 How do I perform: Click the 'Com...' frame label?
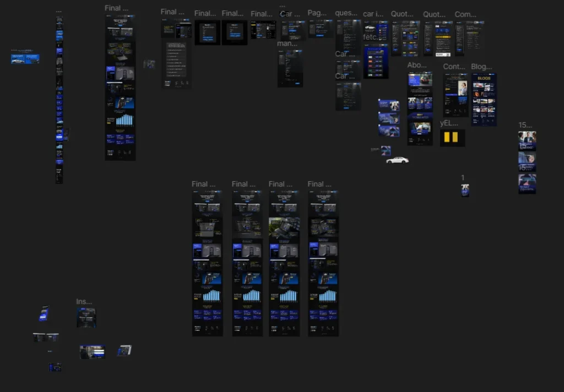click(x=465, y=14)
